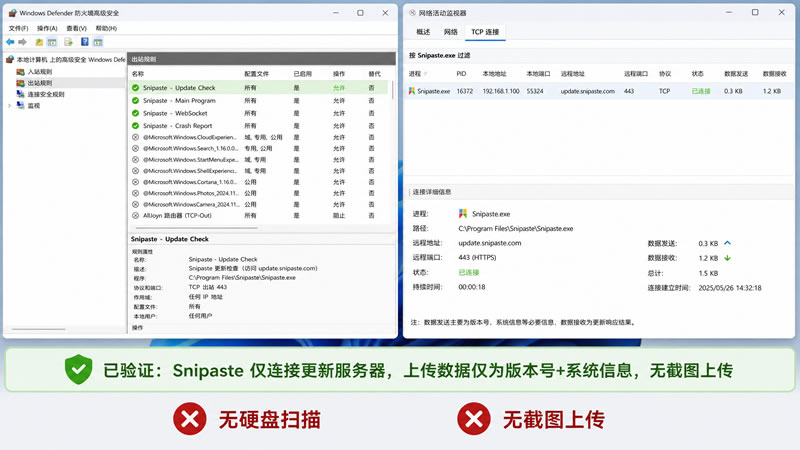Click the status icon of the CloudExperience rule
Viewport: 800px width, 450px height.
coord(135,137)
